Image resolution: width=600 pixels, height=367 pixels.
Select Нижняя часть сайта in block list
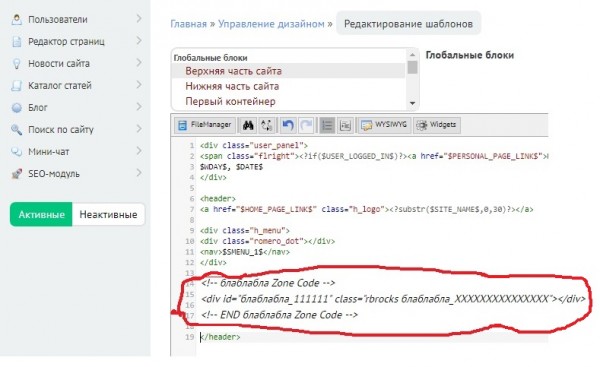coord(288,86)
